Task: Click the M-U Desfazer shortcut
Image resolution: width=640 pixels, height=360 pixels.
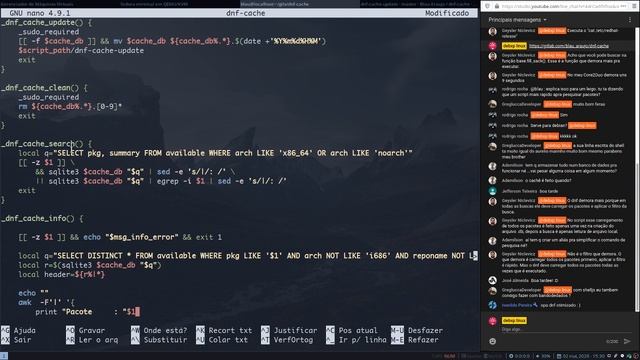Action: pos(417,330)
